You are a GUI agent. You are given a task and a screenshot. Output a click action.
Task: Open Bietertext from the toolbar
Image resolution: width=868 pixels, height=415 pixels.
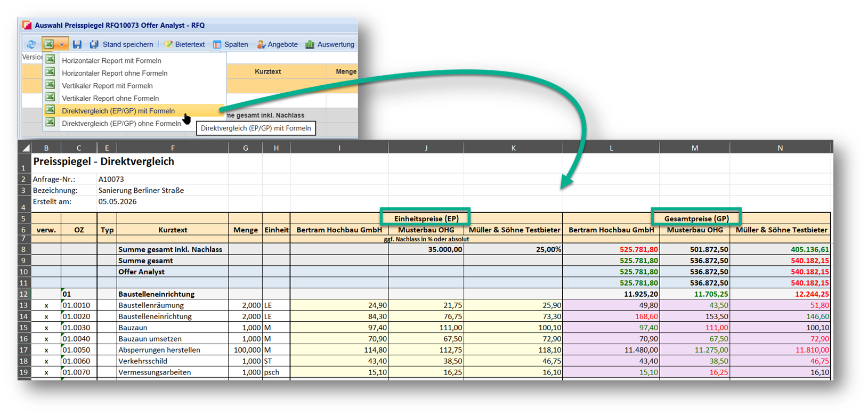click(184, 44)
